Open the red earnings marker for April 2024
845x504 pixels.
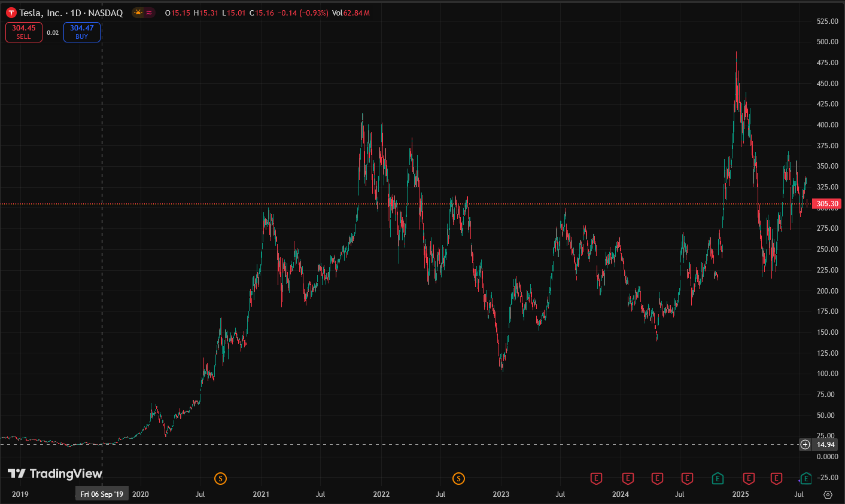657,478
